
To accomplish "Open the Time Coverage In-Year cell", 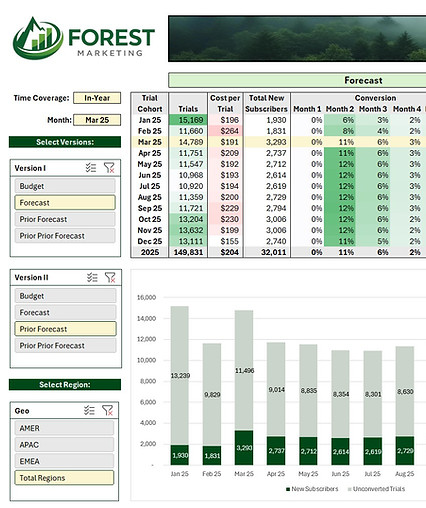I will point(97,98).
